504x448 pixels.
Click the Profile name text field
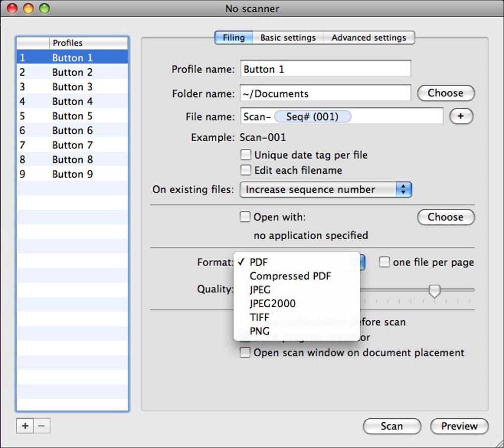[x=326, y=69]
